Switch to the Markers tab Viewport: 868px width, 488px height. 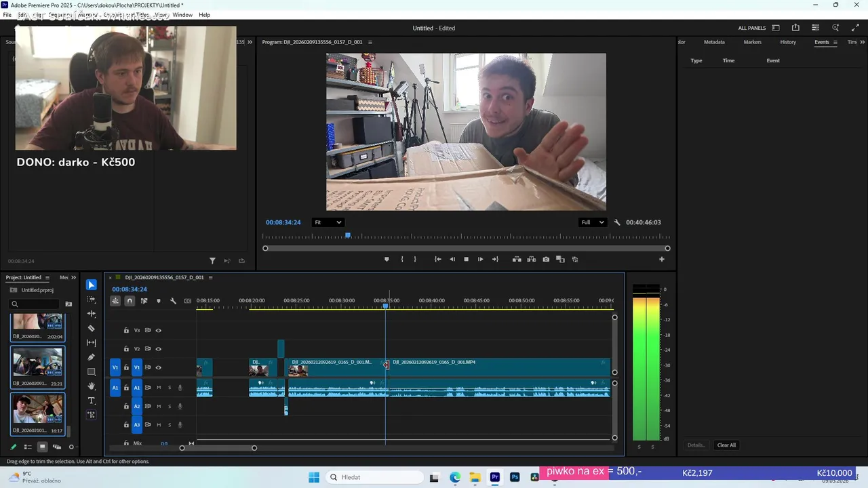[752, 42]
